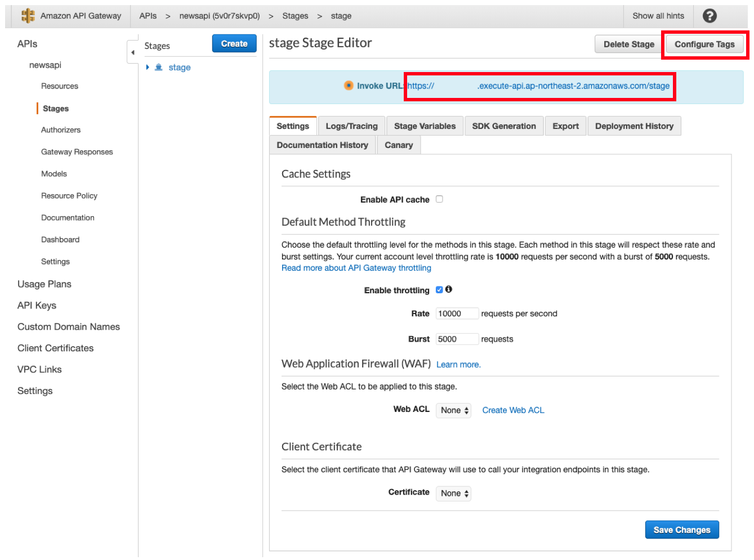
Task: Go to Resources in sidebar
Action: click(60, 86)
